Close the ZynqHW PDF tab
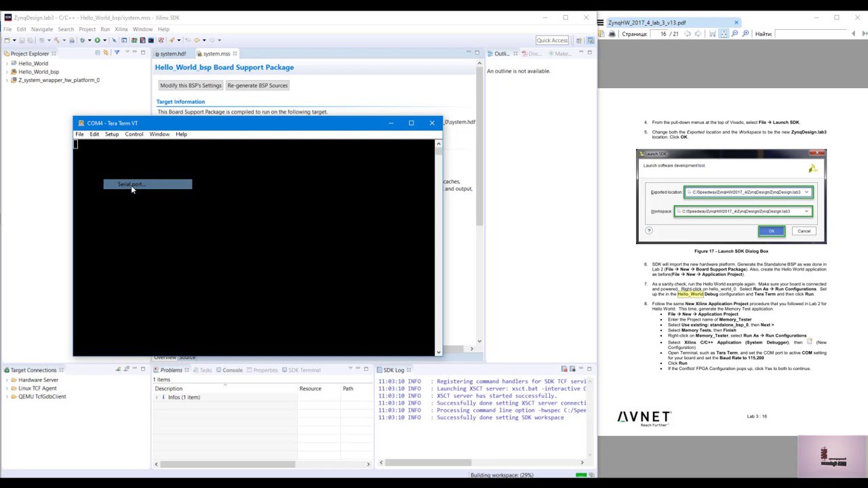This screenshot has height=488, width=868. (736, 22)
